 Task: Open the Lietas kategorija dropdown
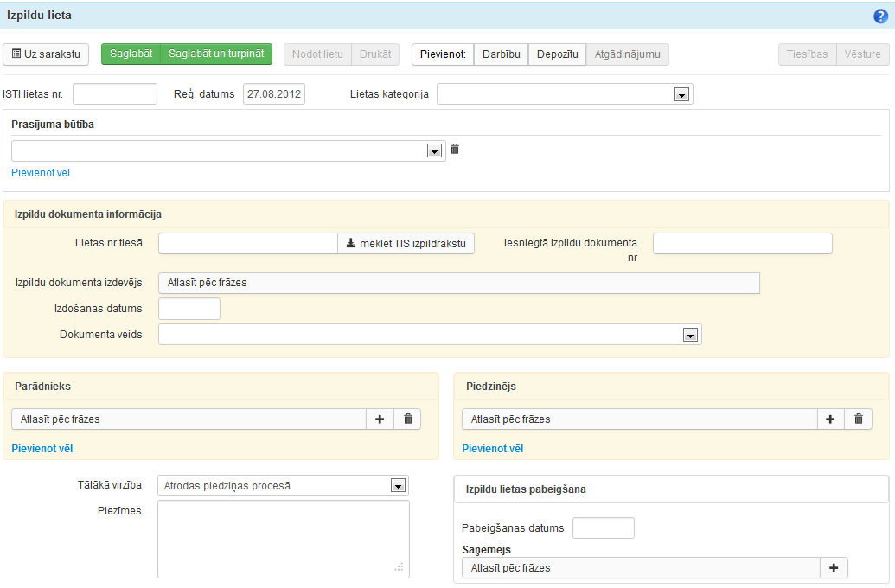681,94
